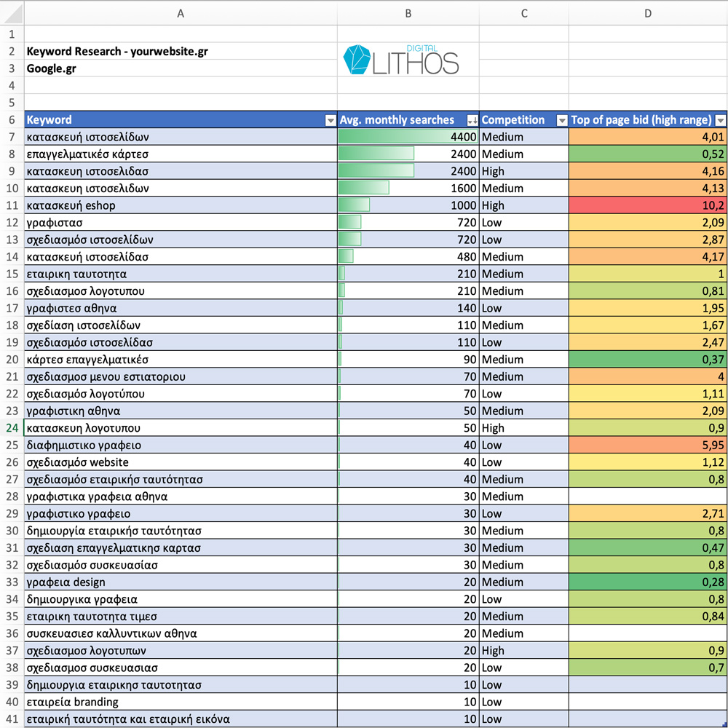Image resolution: width=728 pixels, height=728 pixels.
Task: Click column C header
Action: 523,12
